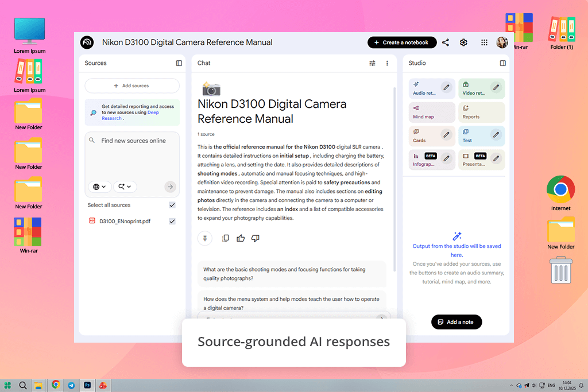Uncheck the D3100_ENnoprint.pdf source checkbox
588x392 pixels.
point(172,221)
